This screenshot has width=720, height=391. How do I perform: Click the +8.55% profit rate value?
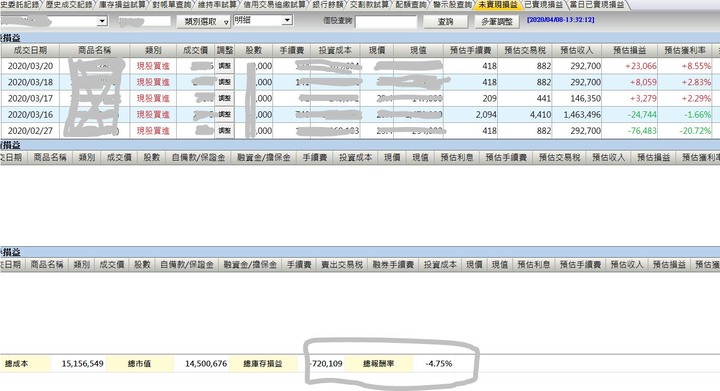[x=696, y=66]
